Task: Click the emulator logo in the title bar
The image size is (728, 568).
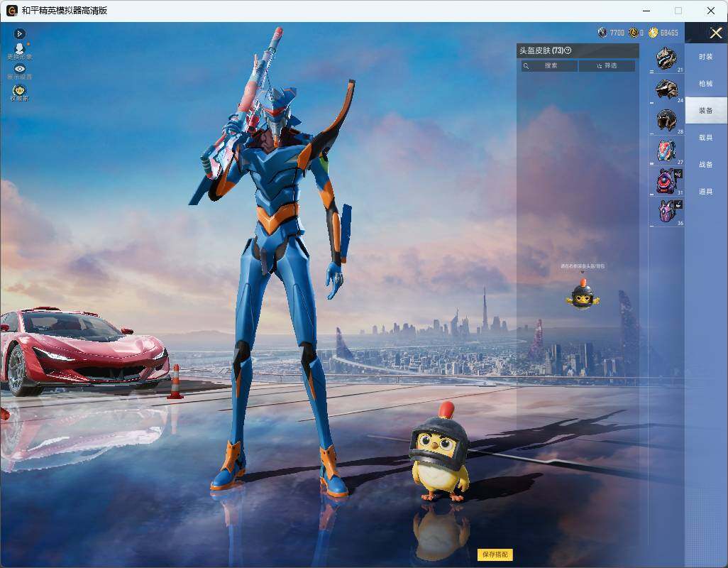Action: coord(11,10)
